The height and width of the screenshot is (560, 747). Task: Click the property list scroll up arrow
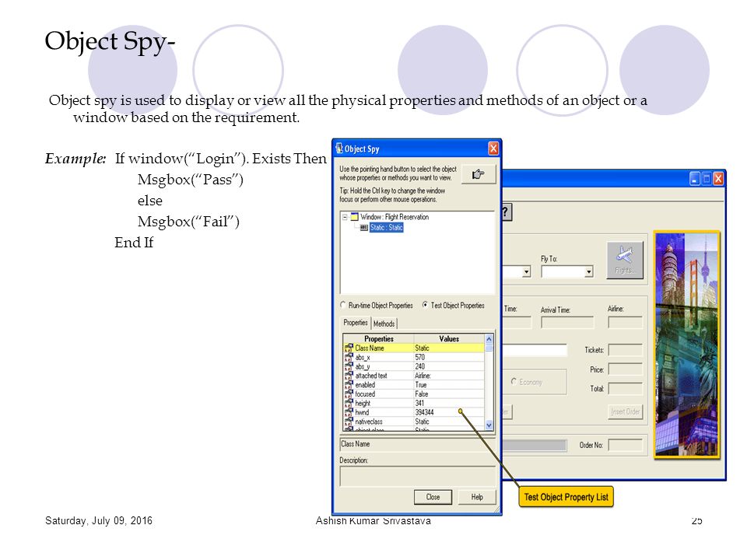[x=489, y=339]
